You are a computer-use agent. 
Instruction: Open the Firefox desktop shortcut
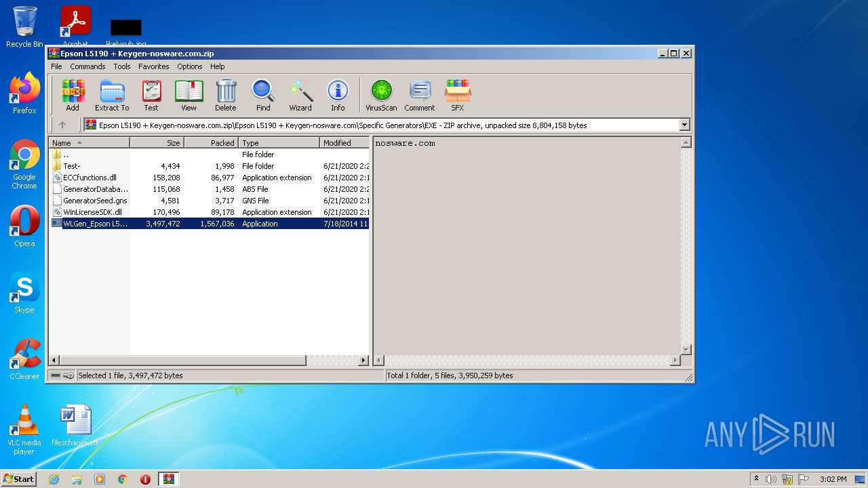[24, 94]
